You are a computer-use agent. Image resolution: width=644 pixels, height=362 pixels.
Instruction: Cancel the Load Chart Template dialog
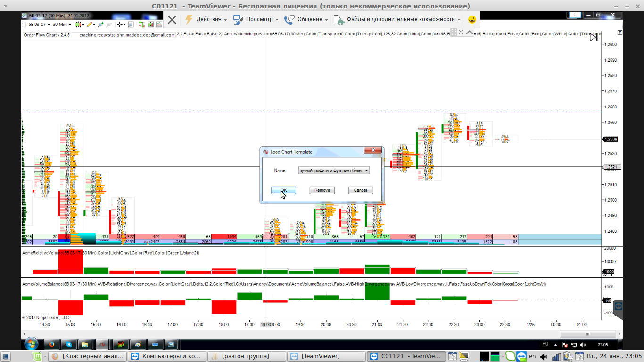coord(361,190)
